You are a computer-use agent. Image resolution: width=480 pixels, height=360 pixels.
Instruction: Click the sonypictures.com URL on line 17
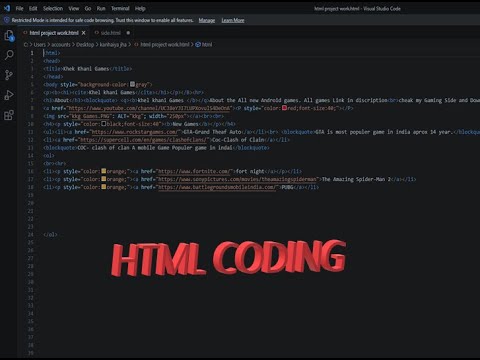click(237, 179)
